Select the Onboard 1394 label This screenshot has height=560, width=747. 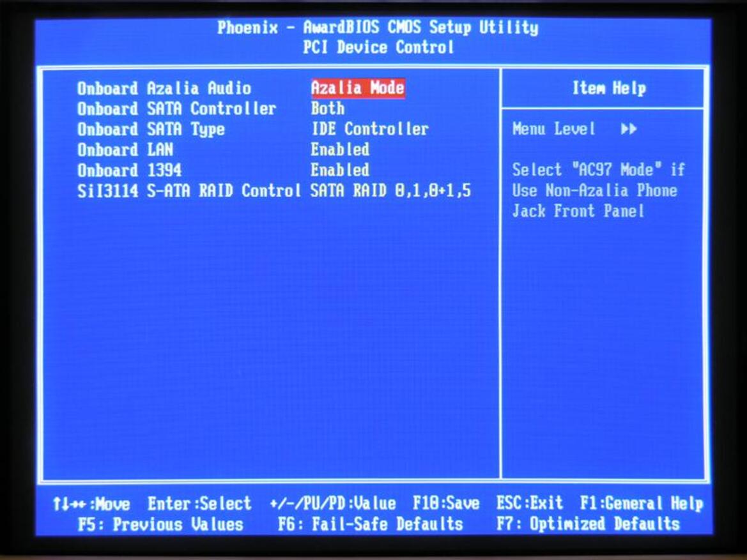(129, 170)
